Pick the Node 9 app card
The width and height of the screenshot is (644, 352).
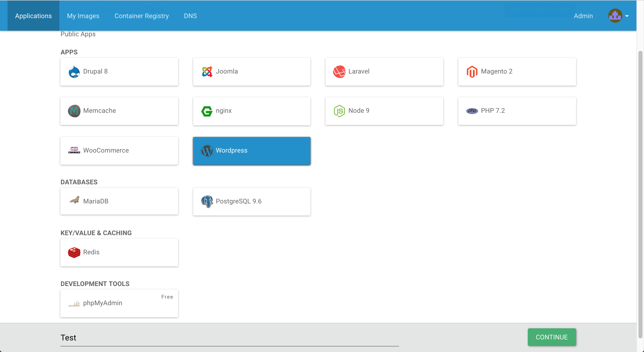[x=384, y=111]
